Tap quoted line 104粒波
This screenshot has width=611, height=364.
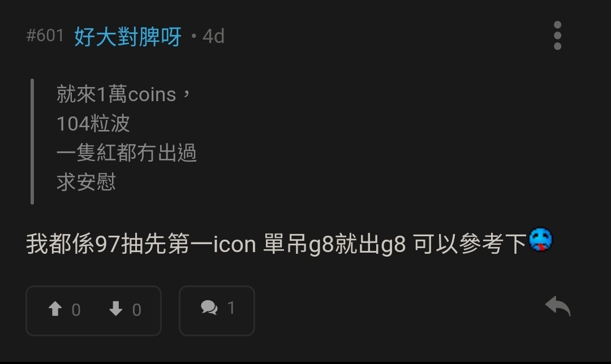(x=93, y=123)
